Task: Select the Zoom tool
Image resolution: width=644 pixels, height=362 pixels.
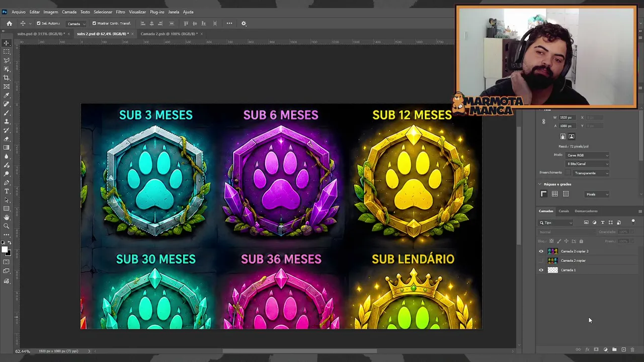Action: click(7, 226)
